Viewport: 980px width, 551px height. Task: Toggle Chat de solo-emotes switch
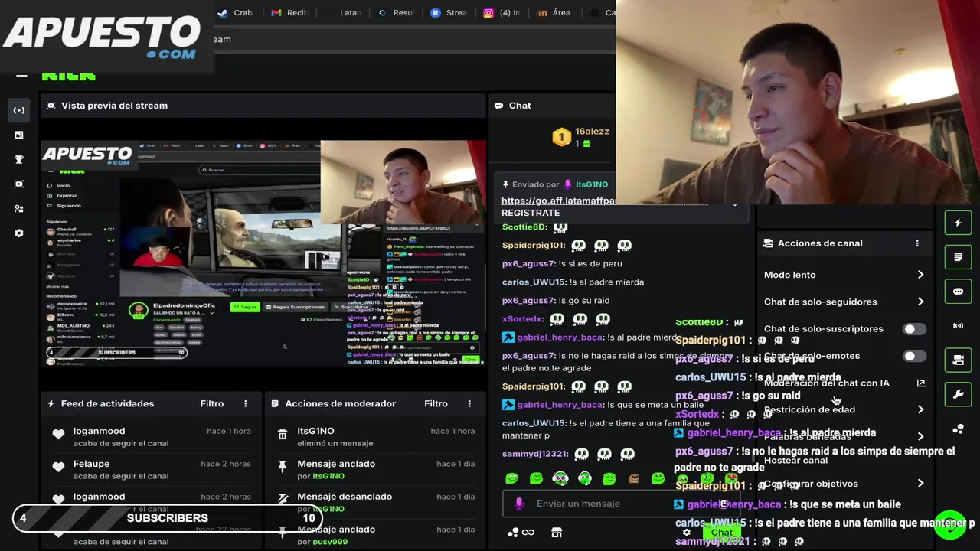(914, 356)
